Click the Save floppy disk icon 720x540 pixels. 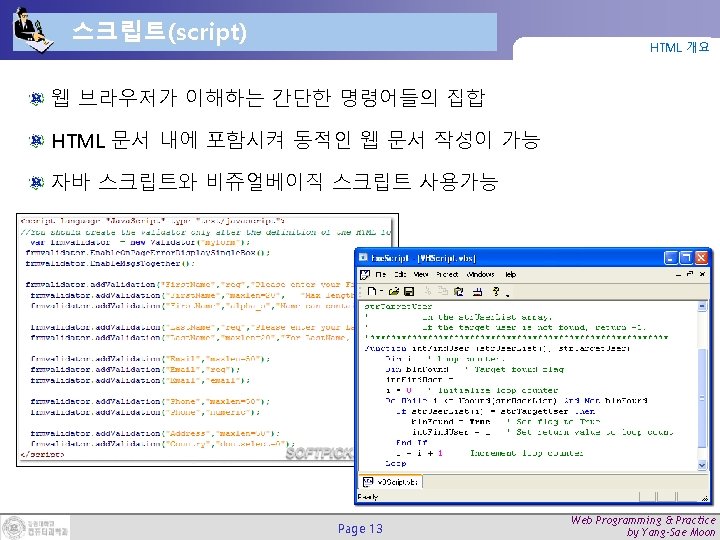click(409, 291)
